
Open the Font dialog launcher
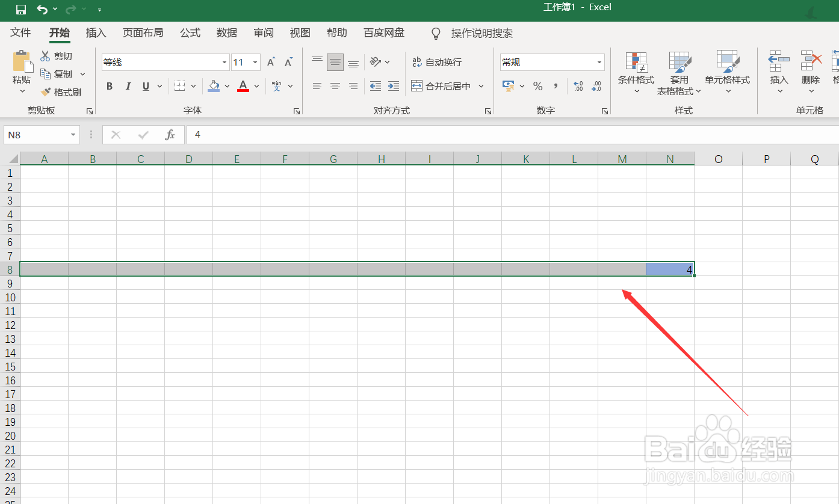tap(296, 111)
